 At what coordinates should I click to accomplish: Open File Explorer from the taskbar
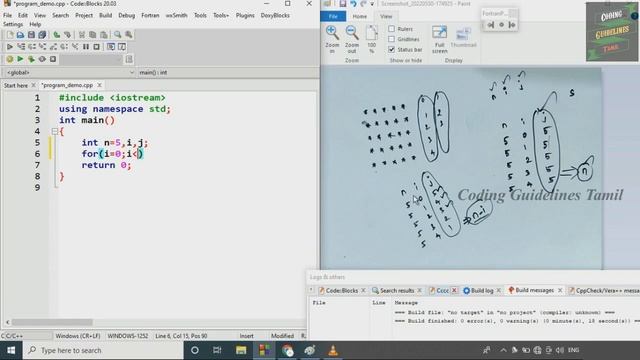coord(241,350)
